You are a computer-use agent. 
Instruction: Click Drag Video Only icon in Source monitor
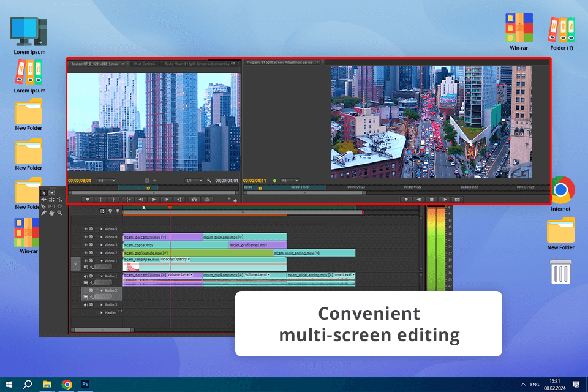pyautogui.click(x=147, y=181)
